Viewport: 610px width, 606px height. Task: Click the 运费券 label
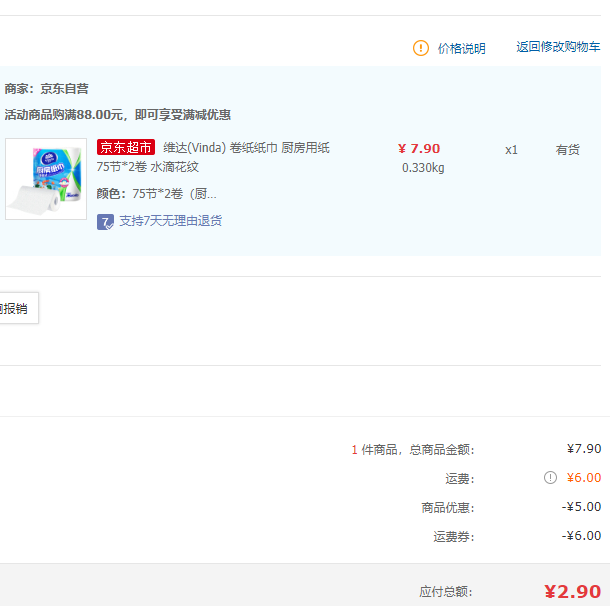[x=454, y=537]
